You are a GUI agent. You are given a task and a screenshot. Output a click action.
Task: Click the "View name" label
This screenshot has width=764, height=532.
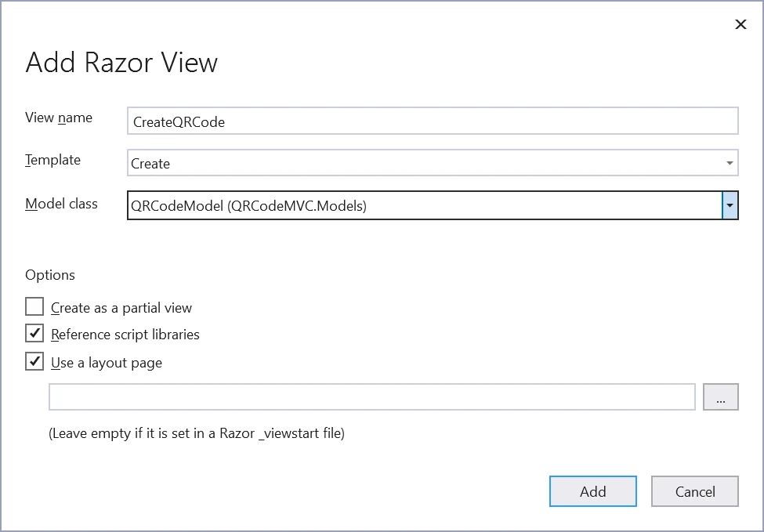point(59,118)
